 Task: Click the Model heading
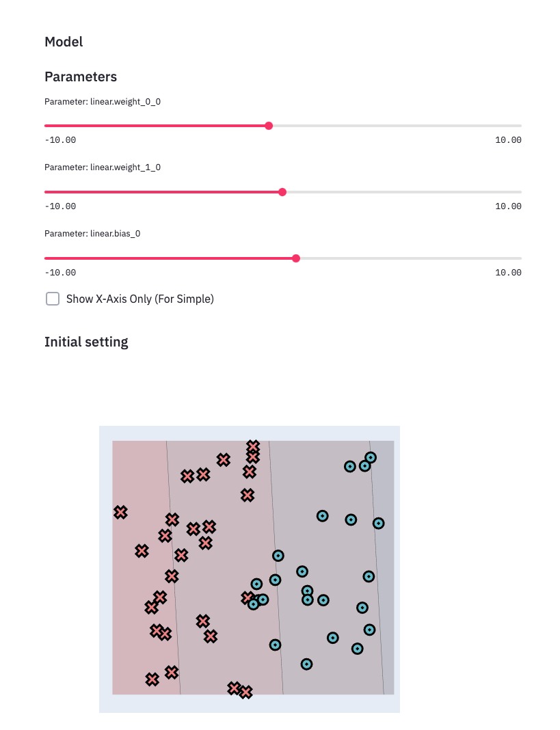click(64, 42)
